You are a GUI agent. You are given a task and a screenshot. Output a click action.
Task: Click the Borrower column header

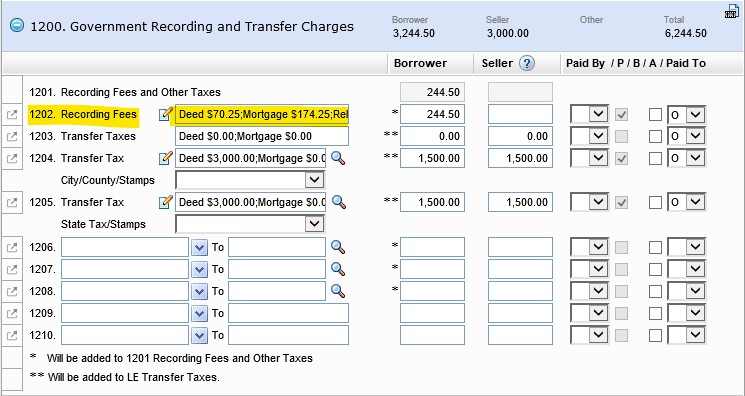pos(420,63)
